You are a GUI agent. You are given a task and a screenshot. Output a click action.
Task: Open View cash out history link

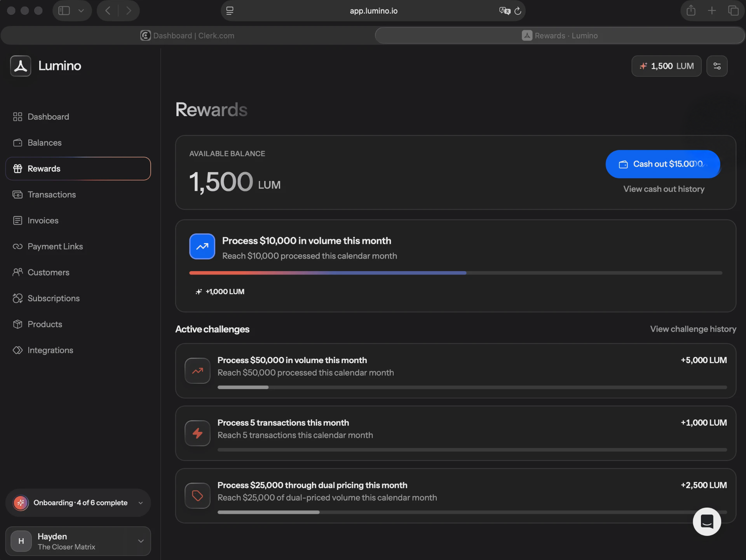tap(664, 189)
